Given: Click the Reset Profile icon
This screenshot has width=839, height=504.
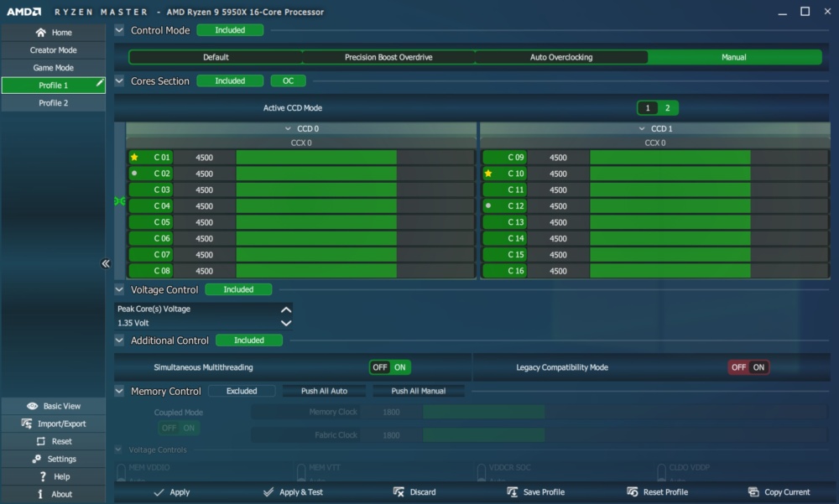Looking at the screenshot, I should coord(632,492).
